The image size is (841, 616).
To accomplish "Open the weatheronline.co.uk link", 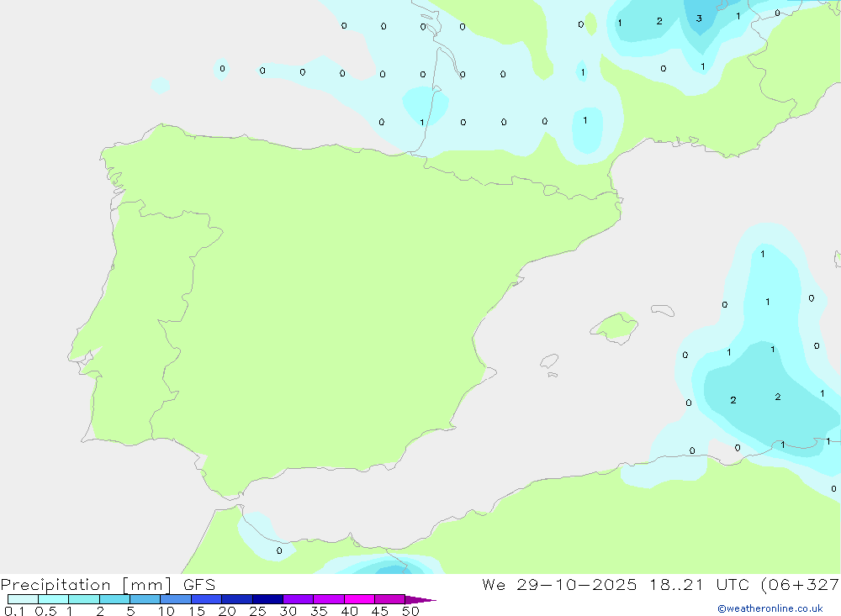I will 770,608.
